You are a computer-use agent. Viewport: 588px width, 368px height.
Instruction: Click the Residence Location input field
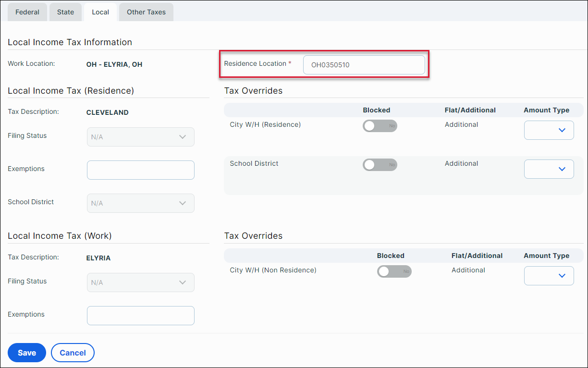364,65
